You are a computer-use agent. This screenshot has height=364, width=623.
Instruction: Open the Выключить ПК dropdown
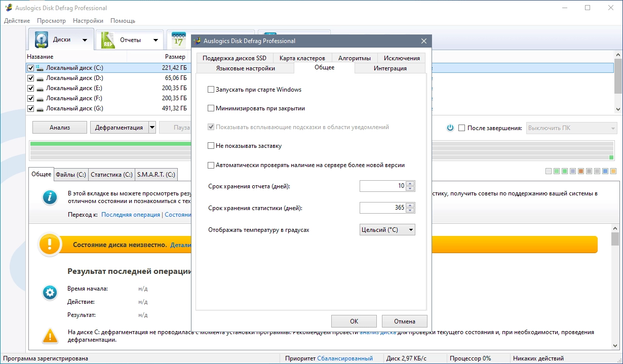571,128
